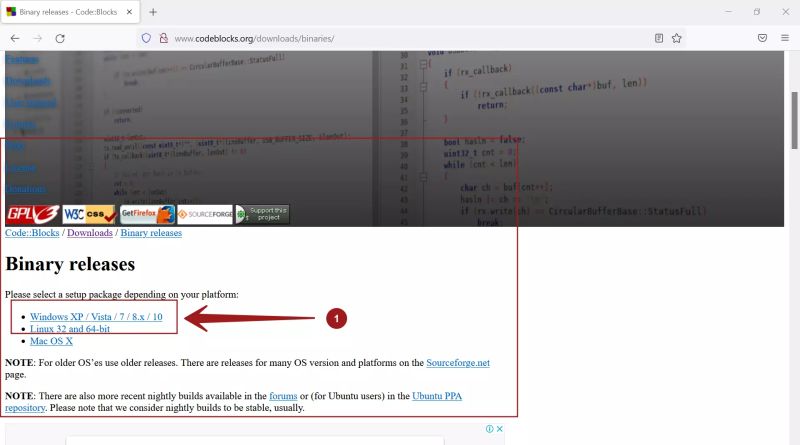Choose Linux 32 and 64-bit

[x=70, y=329]
